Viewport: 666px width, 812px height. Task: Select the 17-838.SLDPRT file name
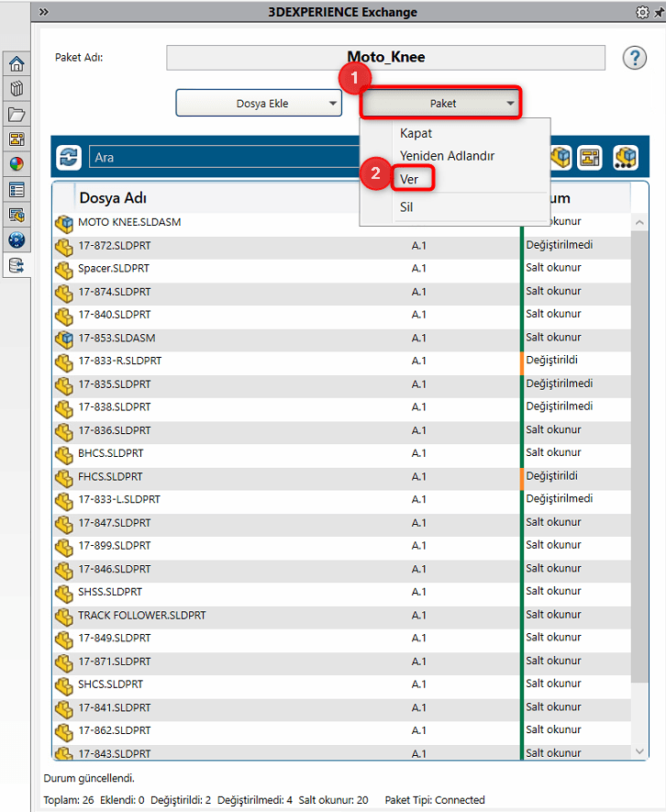(115, 407)
